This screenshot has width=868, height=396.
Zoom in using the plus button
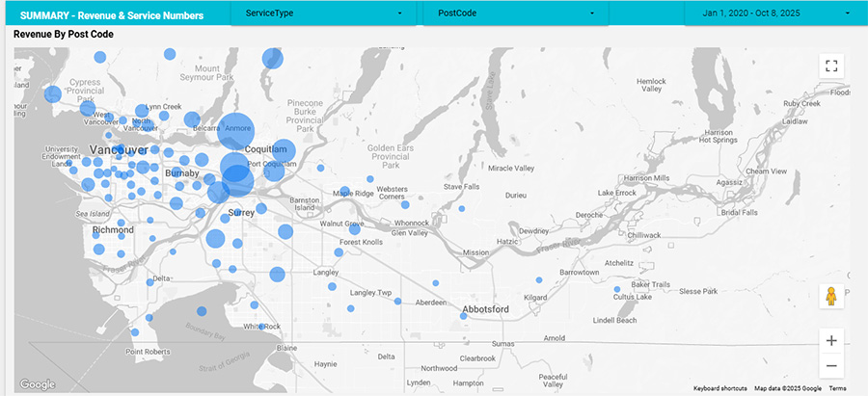831,340
